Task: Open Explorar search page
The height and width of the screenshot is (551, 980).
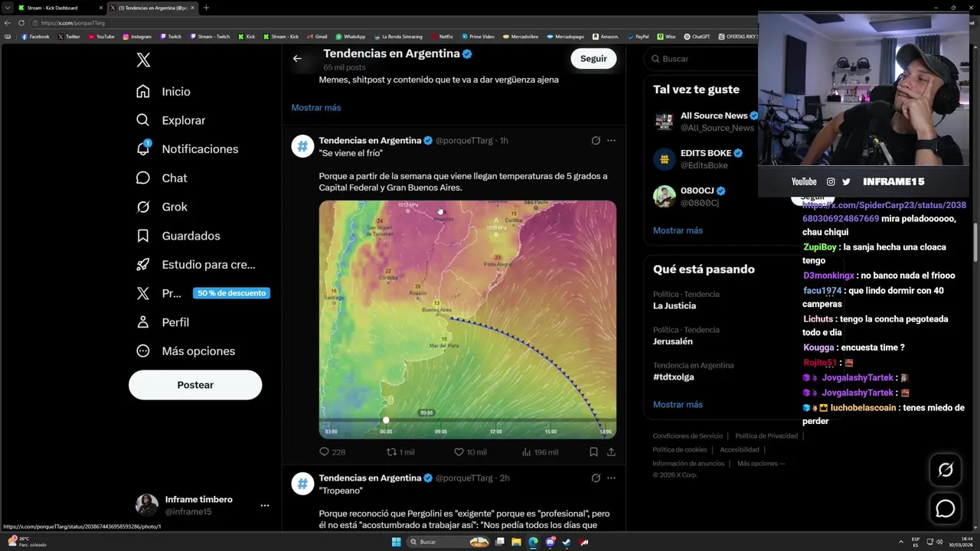Action: pyautogui.click(x=170, y=120)
